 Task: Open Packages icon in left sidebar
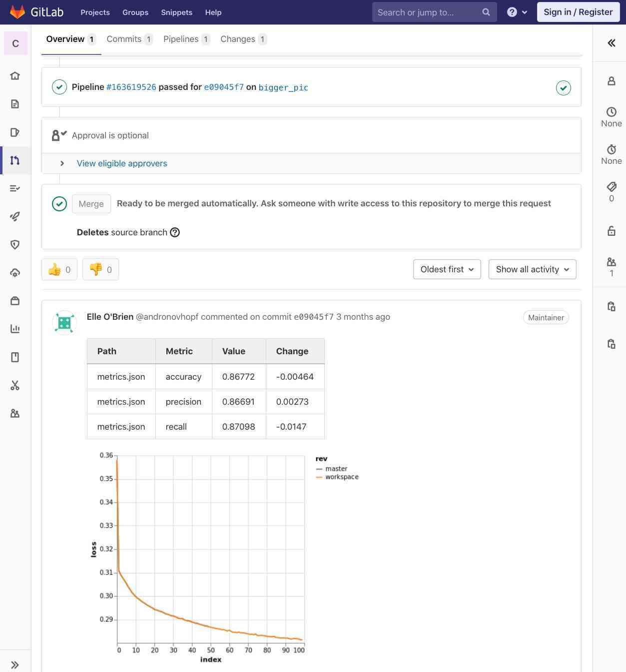point(15,301)
